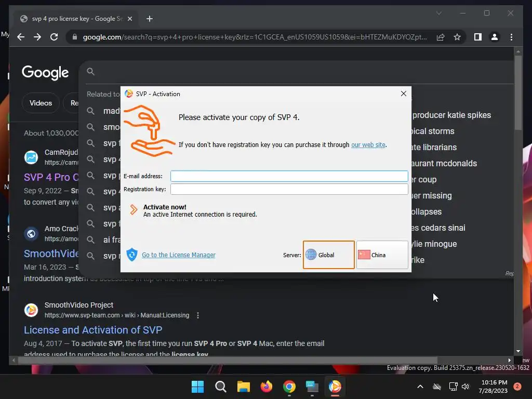Open clock showing 10:16 PM
Image resolution: width=532 pixels, height=399 pixels.
click(x=494, y=387)
